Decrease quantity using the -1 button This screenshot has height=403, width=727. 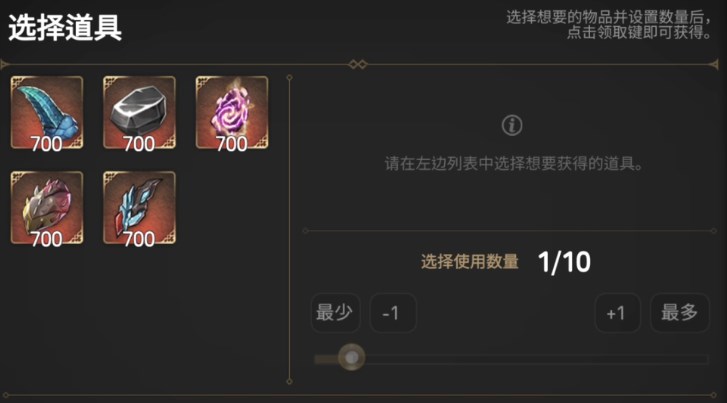(x=393, y=313)
